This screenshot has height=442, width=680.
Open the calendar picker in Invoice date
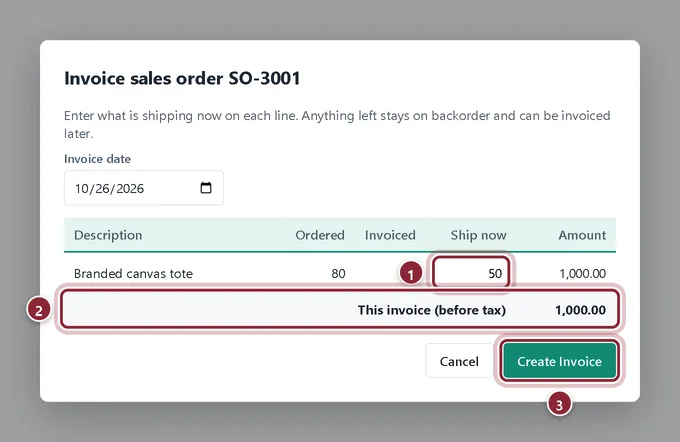206,188
